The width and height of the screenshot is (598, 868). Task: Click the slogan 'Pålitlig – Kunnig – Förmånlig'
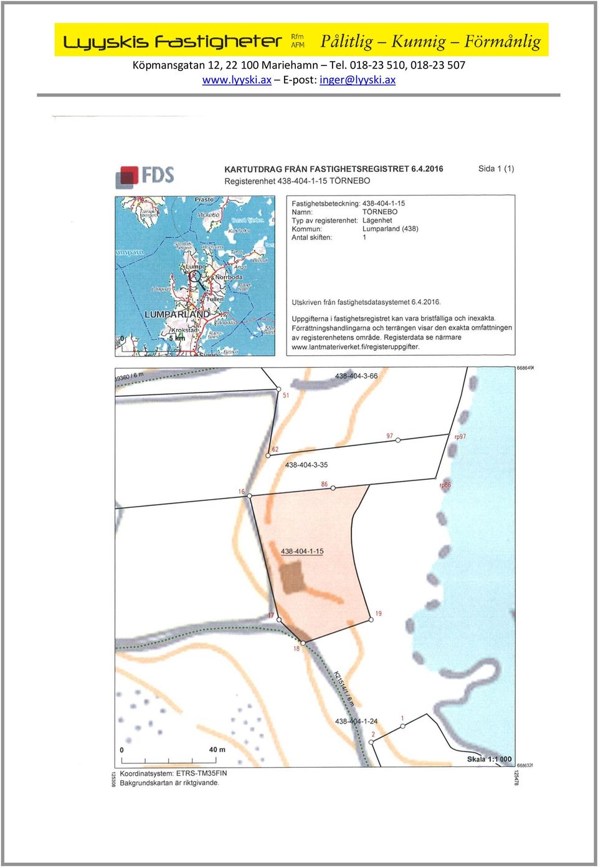430,41
